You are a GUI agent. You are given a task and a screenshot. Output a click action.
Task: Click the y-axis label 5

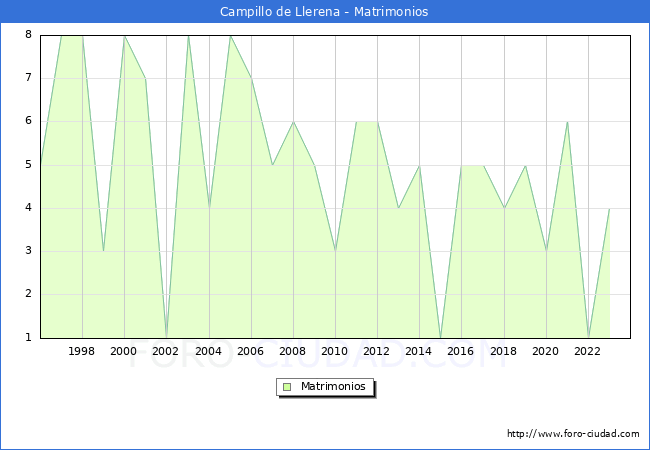pos(28,165)
